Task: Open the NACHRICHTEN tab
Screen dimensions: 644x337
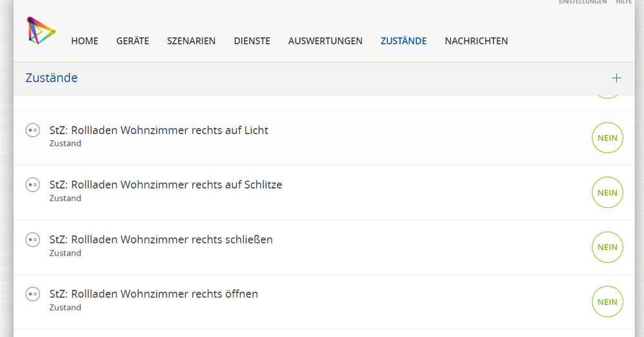Action: coord(476,41)
